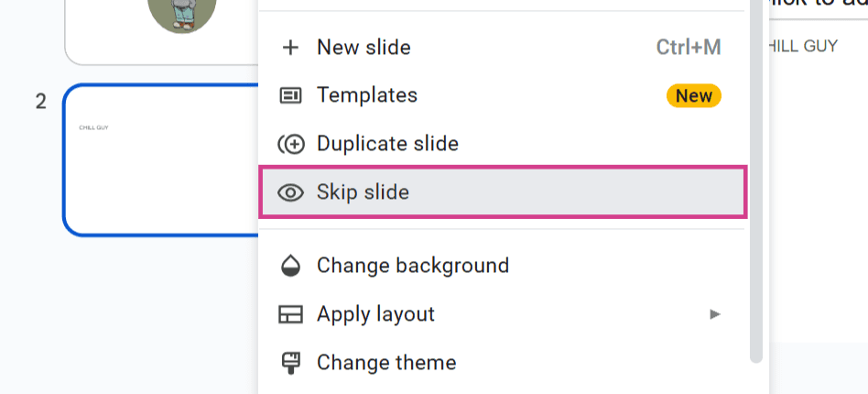Screen dimensions: 868x394
Task: Choose Templates from the context menu
Action: pyautogui.click(x=504, y=96)
